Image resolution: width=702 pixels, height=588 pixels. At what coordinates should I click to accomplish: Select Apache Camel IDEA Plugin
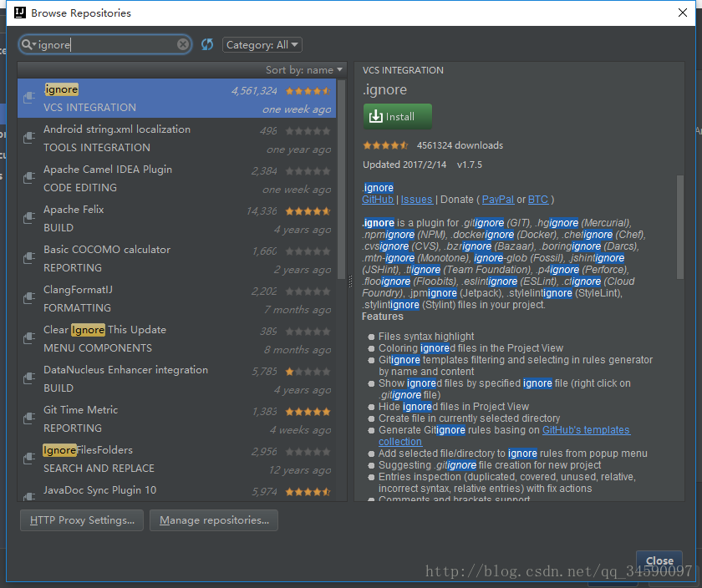[177, 179]
